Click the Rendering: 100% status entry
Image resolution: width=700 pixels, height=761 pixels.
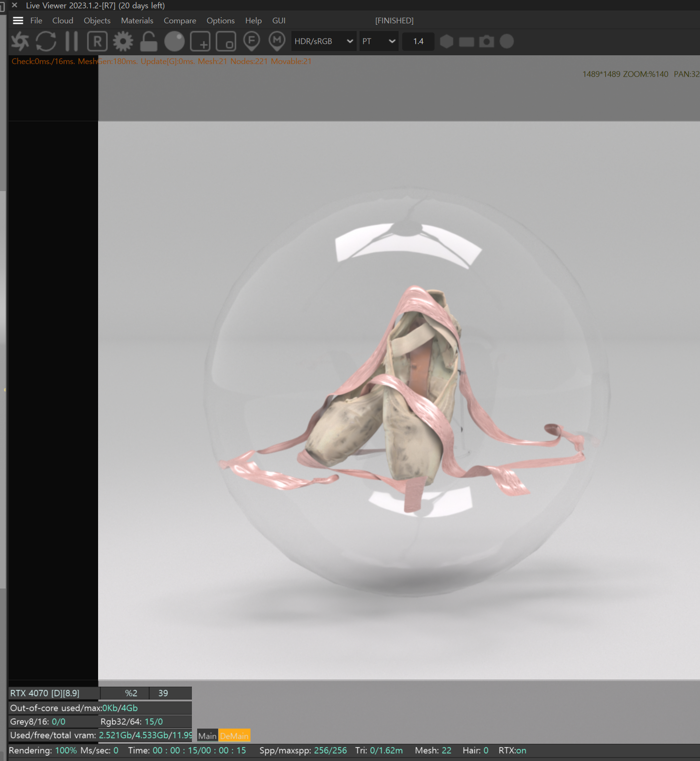42,750
